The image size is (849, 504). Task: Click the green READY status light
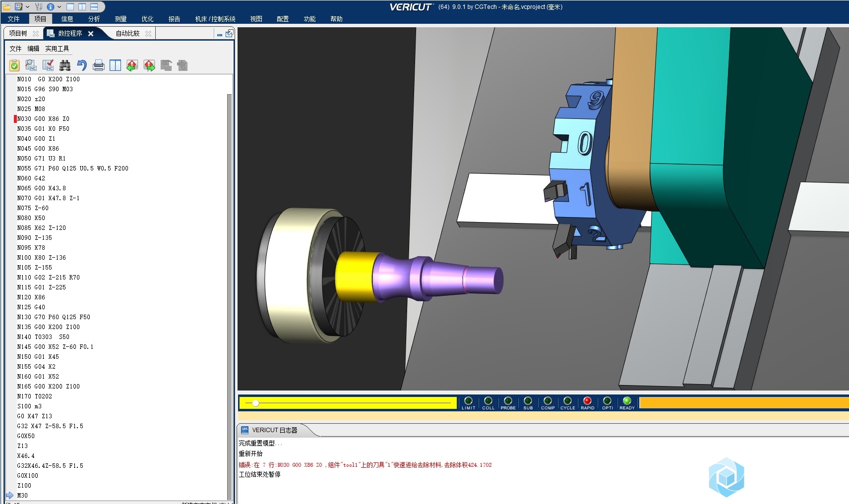[x=627, y=401]
